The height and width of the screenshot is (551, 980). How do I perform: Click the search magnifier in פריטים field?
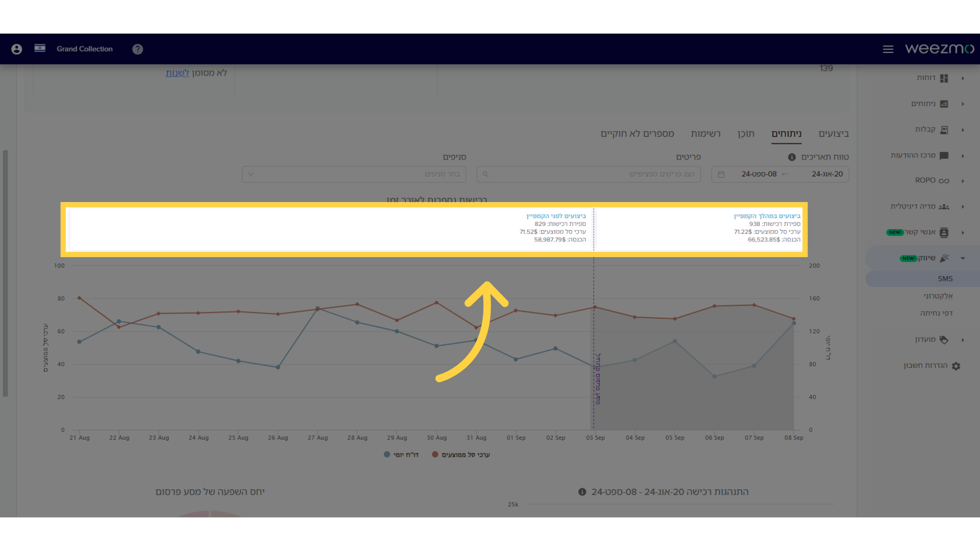coord(485,174)
